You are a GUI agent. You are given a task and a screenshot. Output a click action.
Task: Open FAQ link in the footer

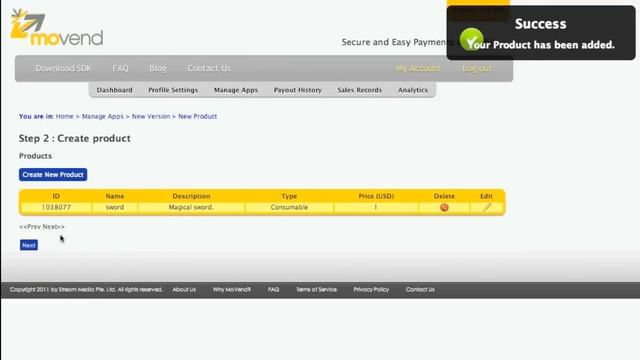pos(273,289)
